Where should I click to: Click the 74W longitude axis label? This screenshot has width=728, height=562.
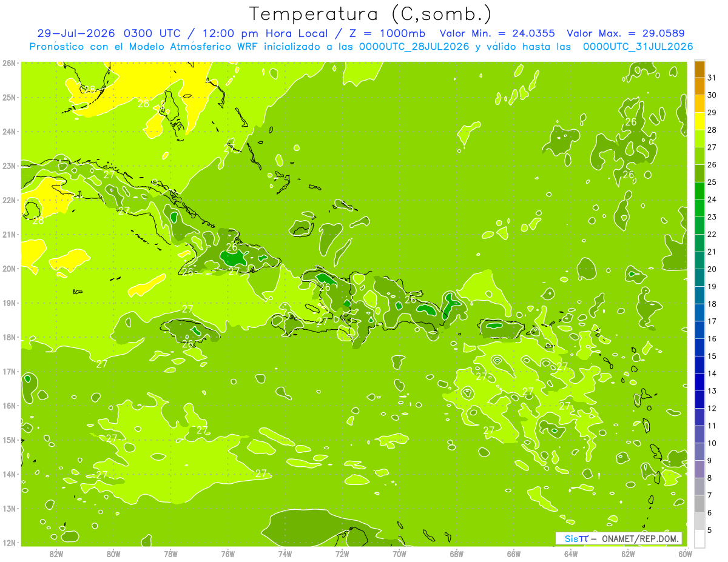point(285,554)
